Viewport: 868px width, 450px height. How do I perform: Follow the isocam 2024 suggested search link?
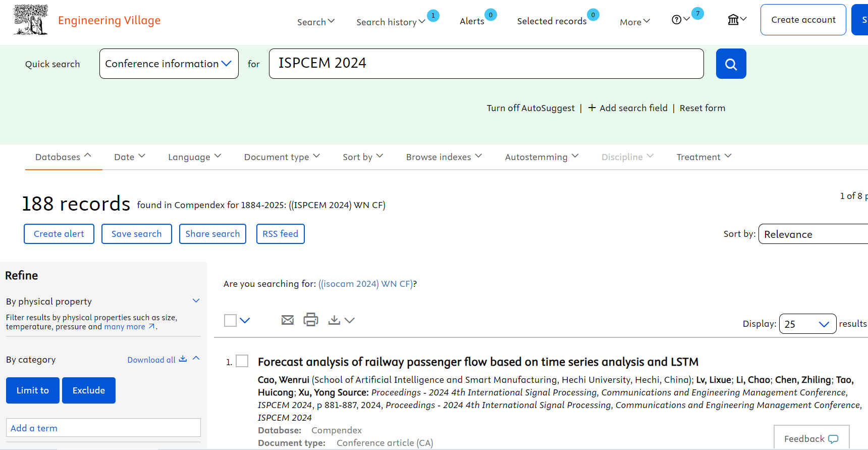click(x=365, y=284)
